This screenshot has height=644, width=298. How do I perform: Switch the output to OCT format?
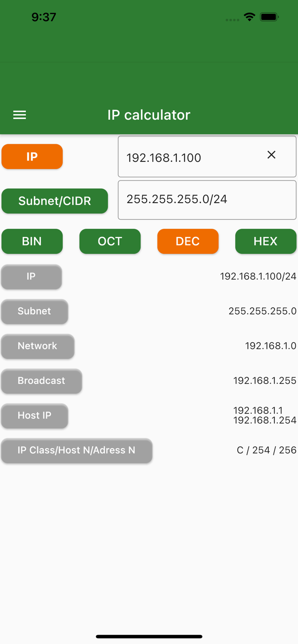110,241
